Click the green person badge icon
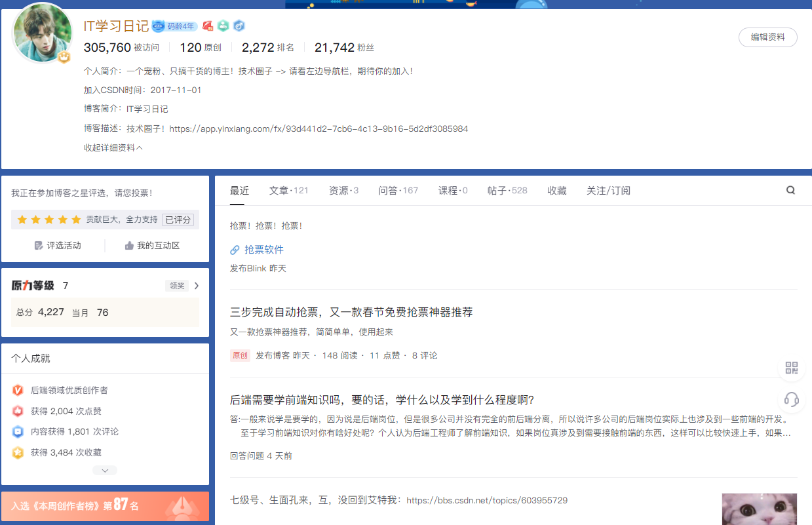The width and height of the screenshot is (812, 525). [x=223, y=26]
